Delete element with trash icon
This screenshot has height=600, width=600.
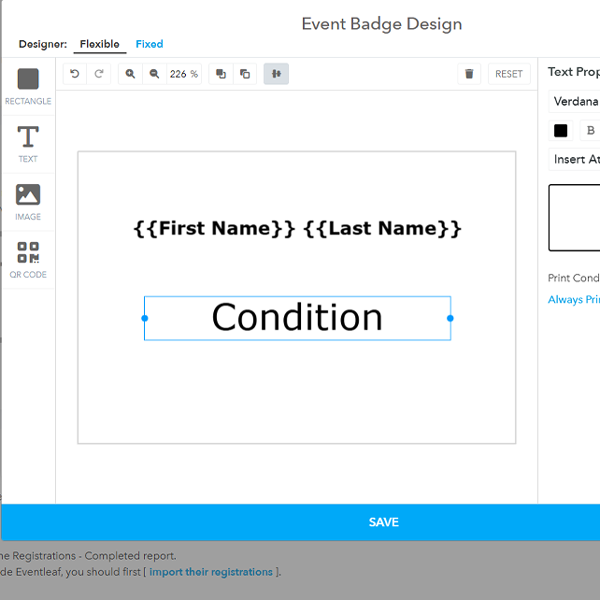click(x=469, y=74)
